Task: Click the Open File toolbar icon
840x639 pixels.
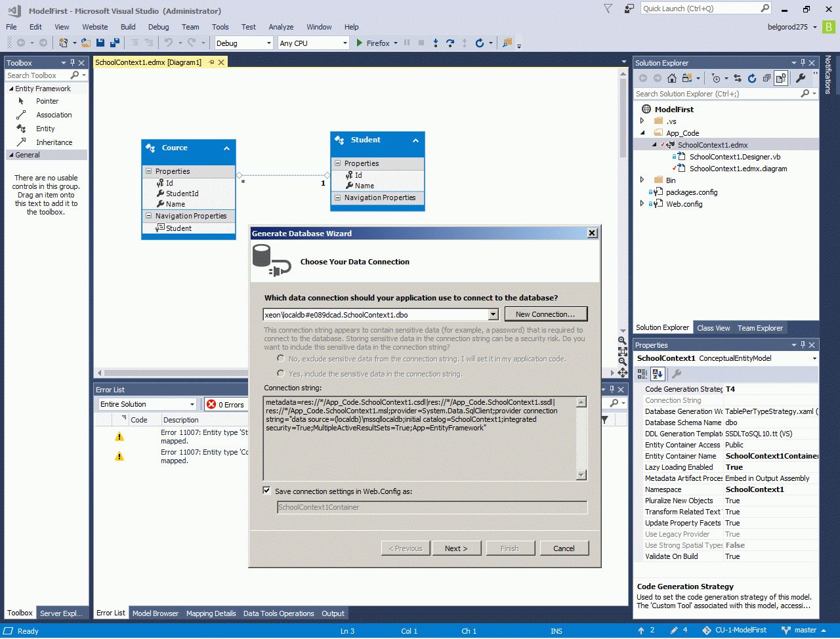Action: pyautogui.click(x=86, y=43)
